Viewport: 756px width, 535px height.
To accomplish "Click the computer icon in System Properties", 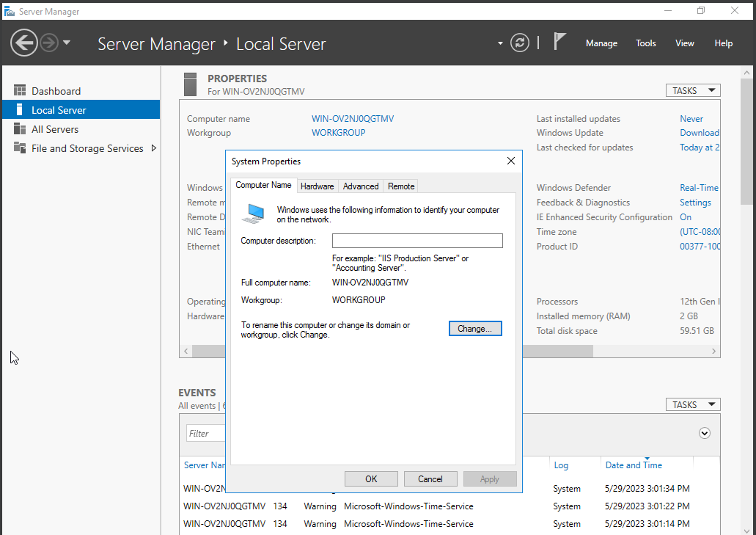I will 254,214.
